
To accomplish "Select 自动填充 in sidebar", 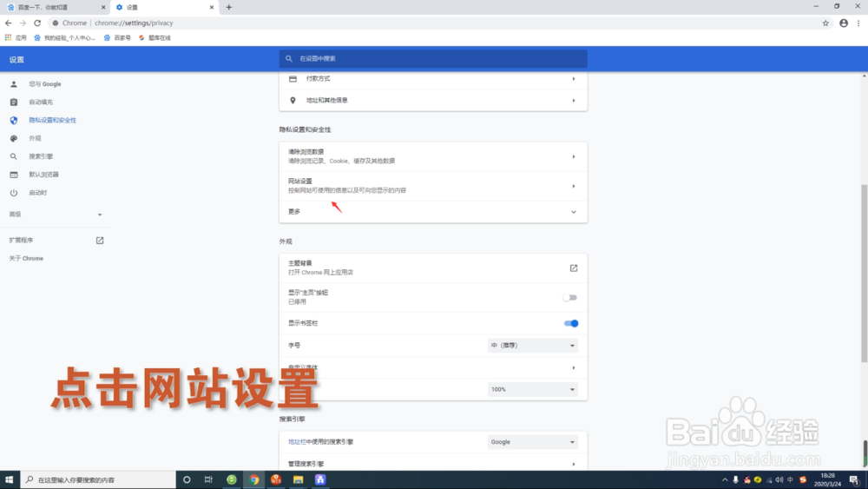I will pos(41,102).
